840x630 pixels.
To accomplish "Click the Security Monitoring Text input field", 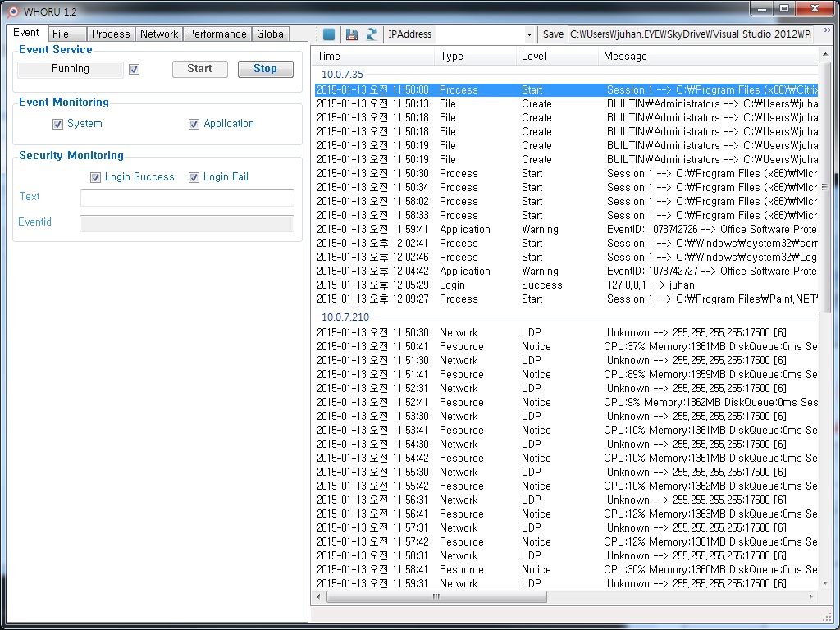I will [x=187, y=198].
